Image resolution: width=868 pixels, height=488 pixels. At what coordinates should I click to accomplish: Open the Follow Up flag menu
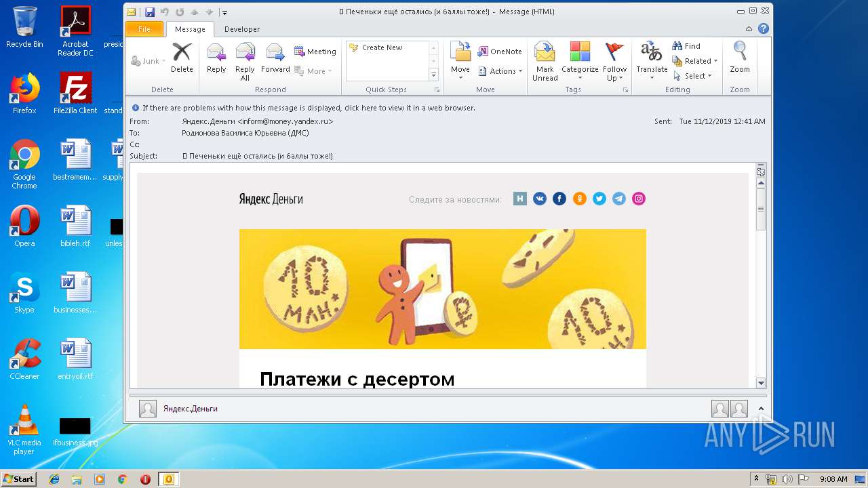click(x=614, y=62)
